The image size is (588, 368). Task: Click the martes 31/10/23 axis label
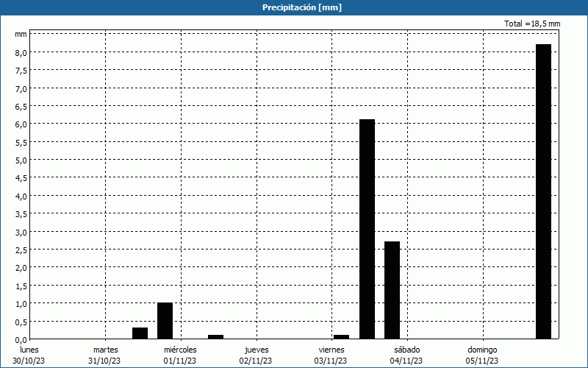coord(104,355)
